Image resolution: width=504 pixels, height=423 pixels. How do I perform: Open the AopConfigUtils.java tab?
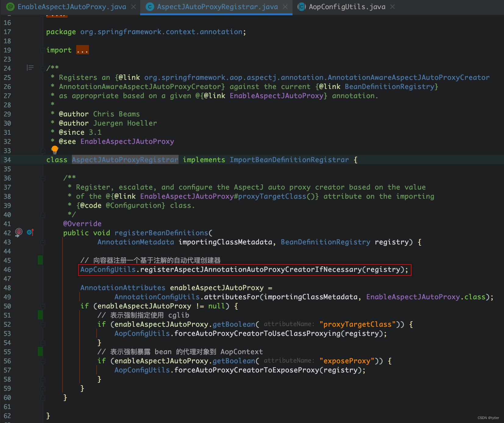347,7
